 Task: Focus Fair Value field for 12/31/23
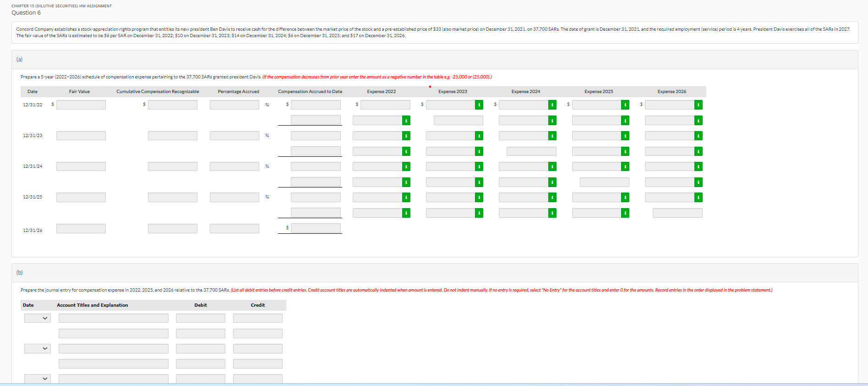pos(81,136)
